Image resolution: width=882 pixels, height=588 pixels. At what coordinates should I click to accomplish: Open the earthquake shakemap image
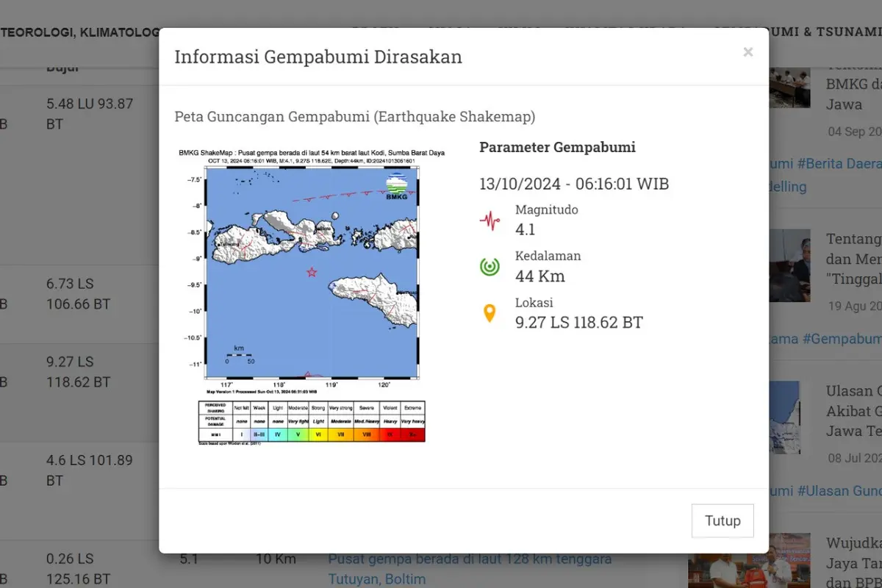coord(312,296)
